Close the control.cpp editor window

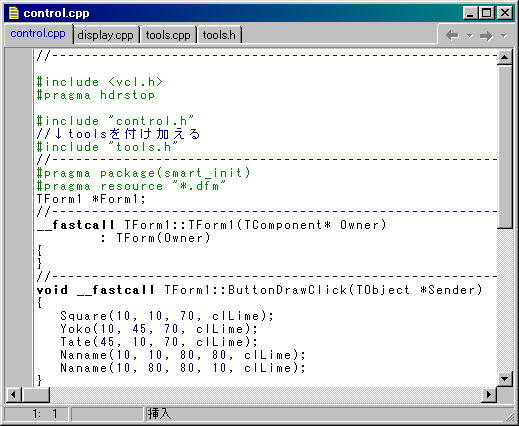coord(505,13)
